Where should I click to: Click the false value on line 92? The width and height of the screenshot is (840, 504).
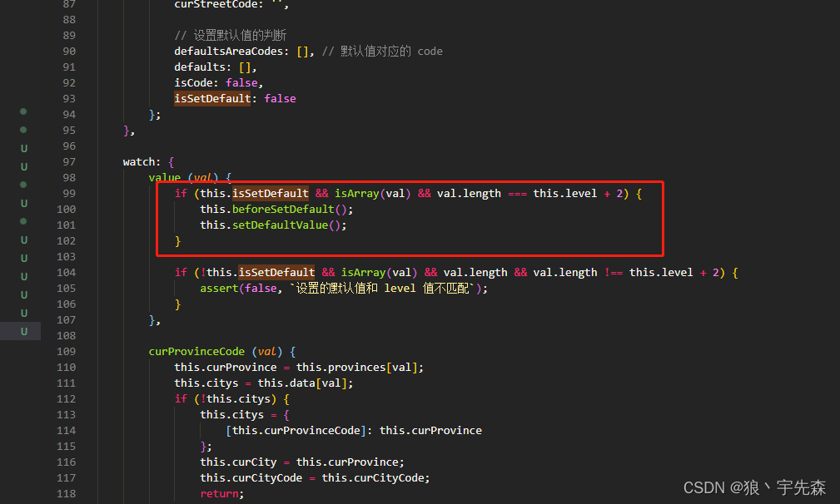(241, 83)
